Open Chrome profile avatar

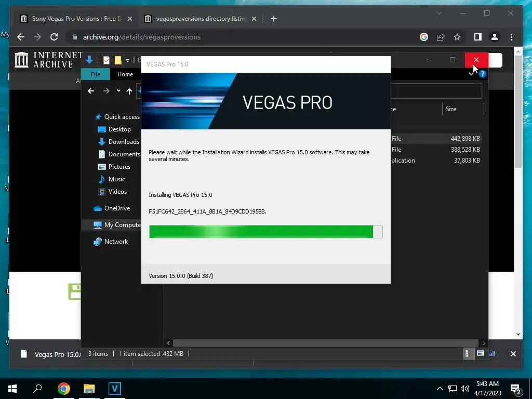click(x=495, y=37)
